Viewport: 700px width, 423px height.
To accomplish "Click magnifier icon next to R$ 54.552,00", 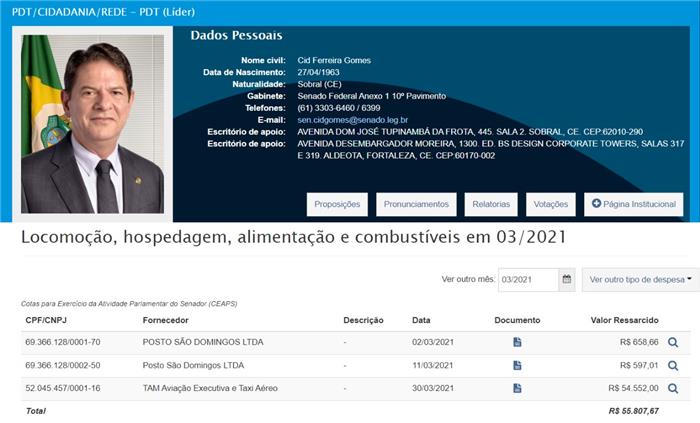I will 673,389.
